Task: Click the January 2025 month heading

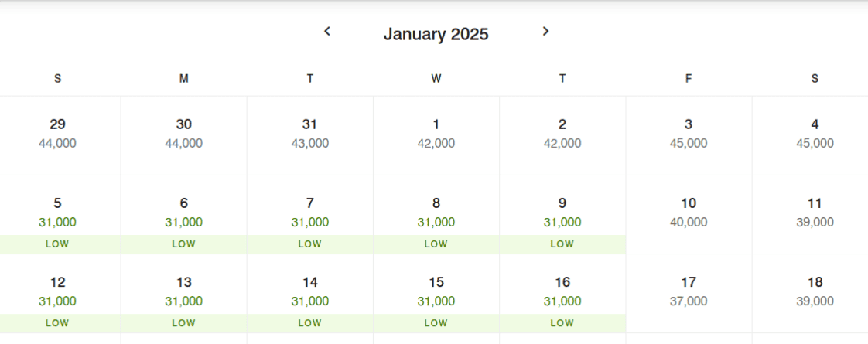Action: pyautogui.click(x=436, y=34)
